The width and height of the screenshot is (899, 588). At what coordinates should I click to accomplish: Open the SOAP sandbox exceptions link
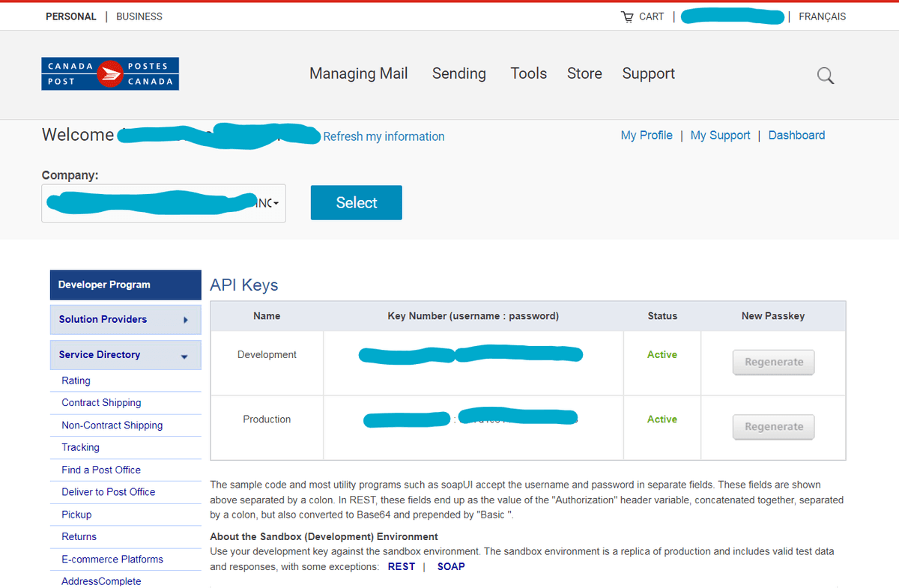pos(451,567)
